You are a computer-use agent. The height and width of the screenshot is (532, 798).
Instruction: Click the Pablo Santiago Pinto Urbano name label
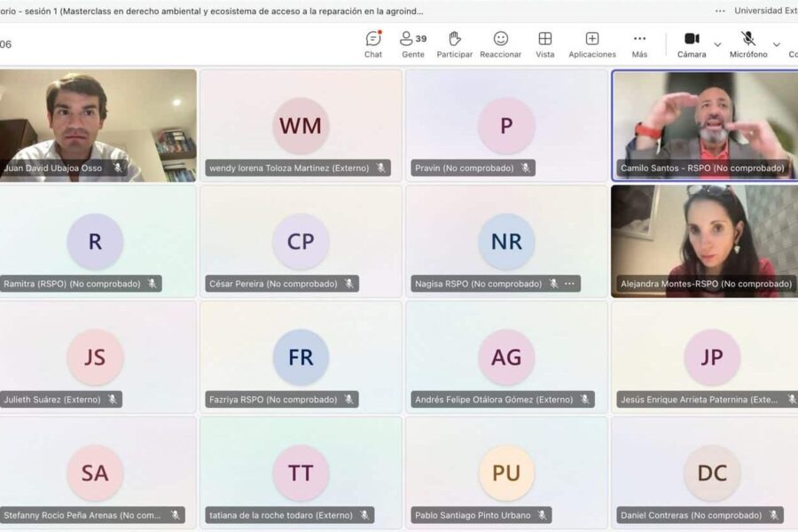point(473,515)
